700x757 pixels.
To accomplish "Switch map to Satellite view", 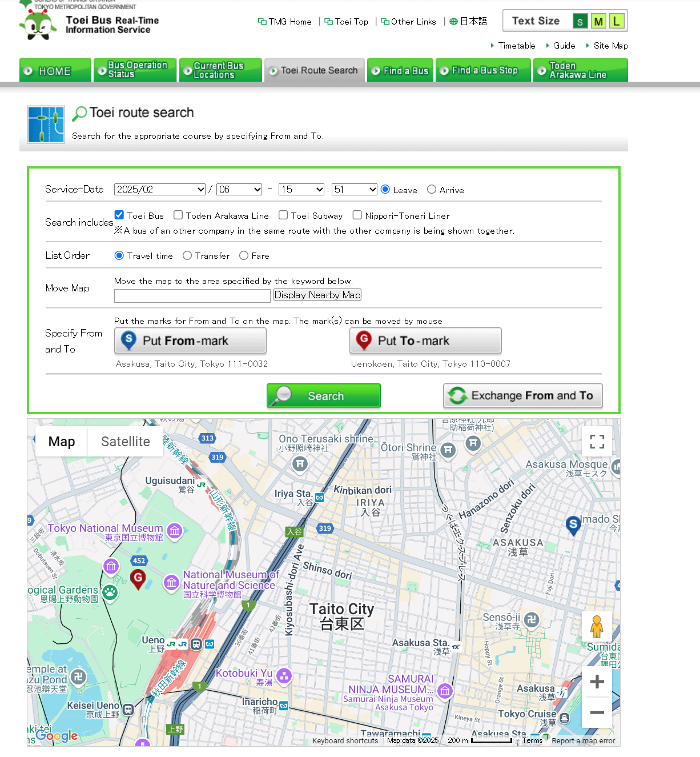I will pyautogui.click(x=126, y=442).
